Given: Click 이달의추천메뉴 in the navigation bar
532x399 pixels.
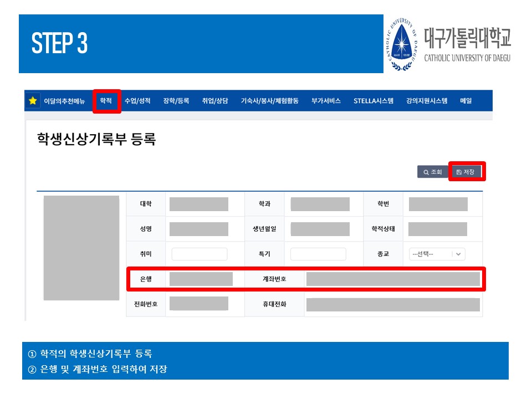Looking at the screenshot, I should tap(64, 101).
